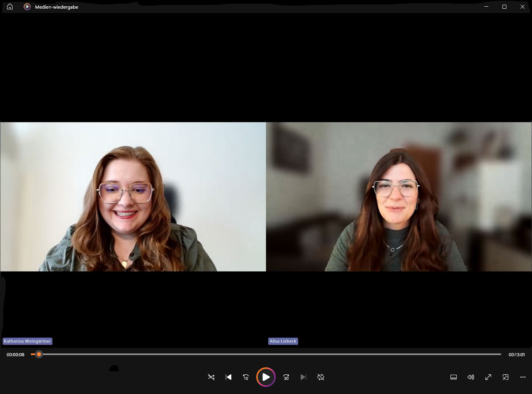The image size is (532, 394).
Task: Toggle the repeat mode
Action: (321, 377)
